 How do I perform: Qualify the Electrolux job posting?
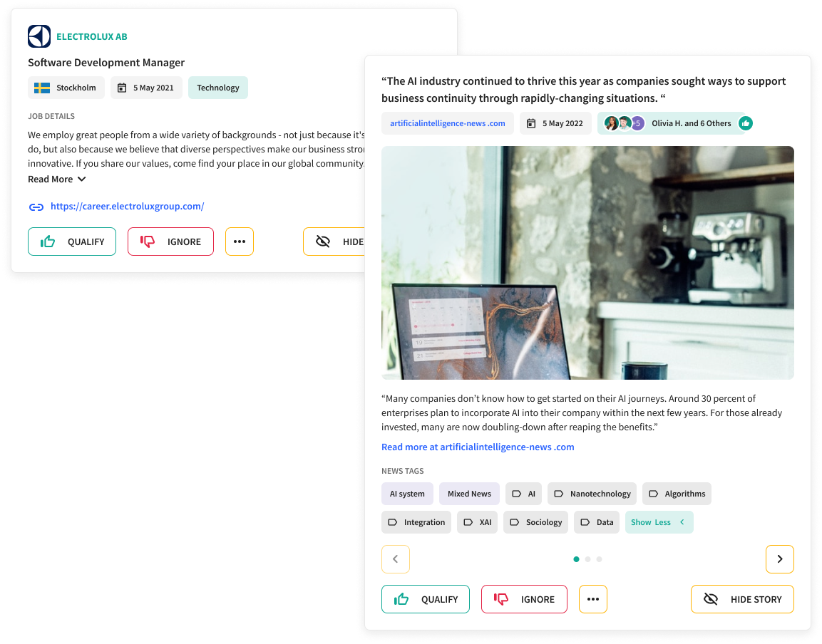coord(72,241)
